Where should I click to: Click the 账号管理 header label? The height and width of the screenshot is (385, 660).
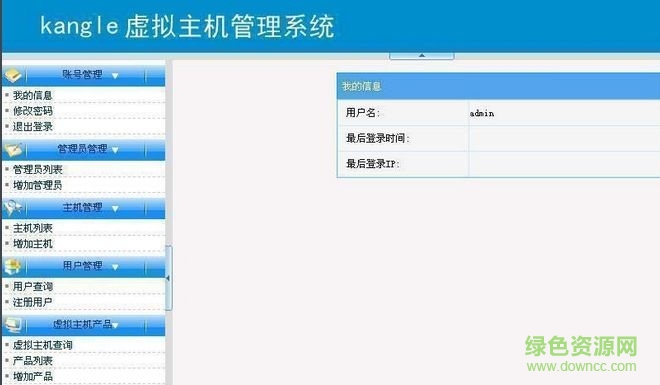82,74
